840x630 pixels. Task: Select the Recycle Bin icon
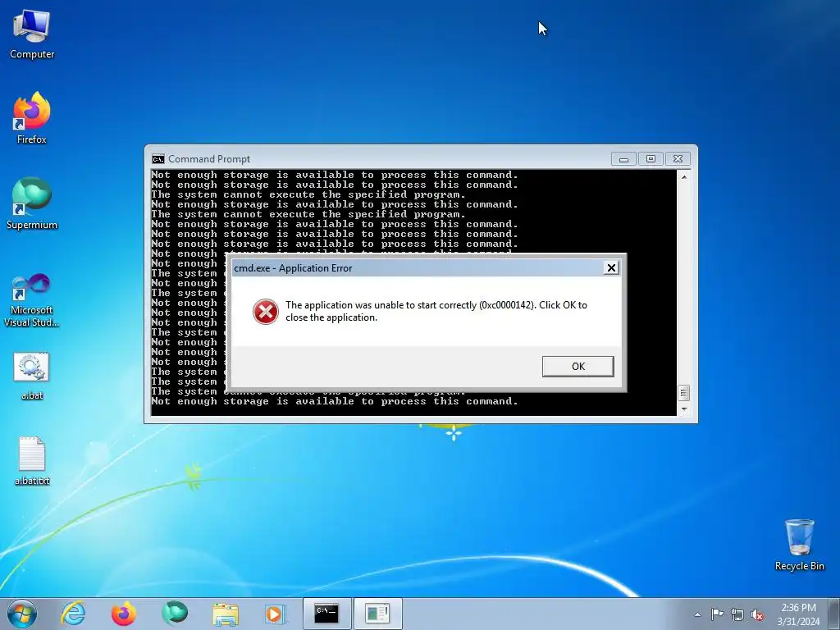pos(799,545)
